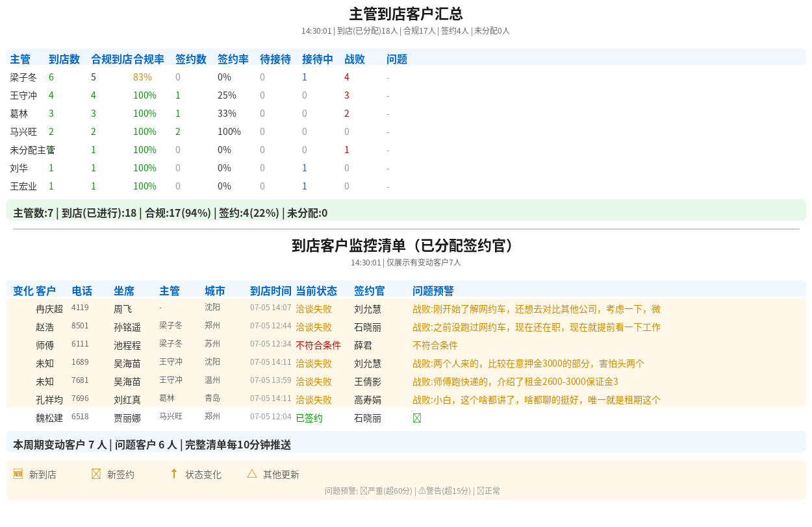Click the 主管数:7 summary bar
Viewport: 812px width, 527px height.
(x=406, y=210)
